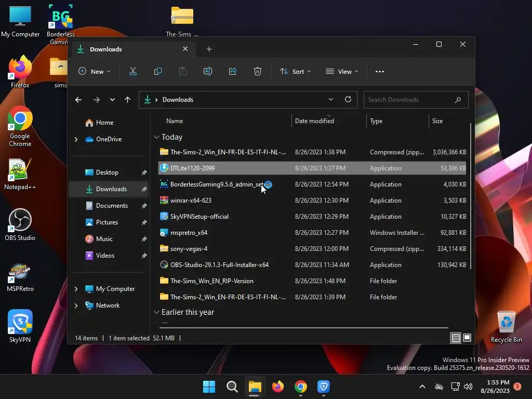This screenshot has height=399, width=532.
Task: Open My Computer desktop icon
Action: [20, 22]
